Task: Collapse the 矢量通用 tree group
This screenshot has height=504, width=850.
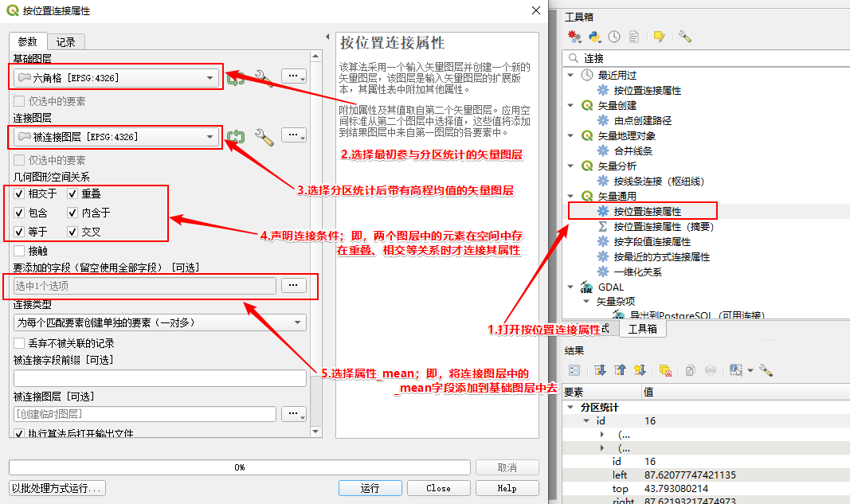Action: click(570, 196)
